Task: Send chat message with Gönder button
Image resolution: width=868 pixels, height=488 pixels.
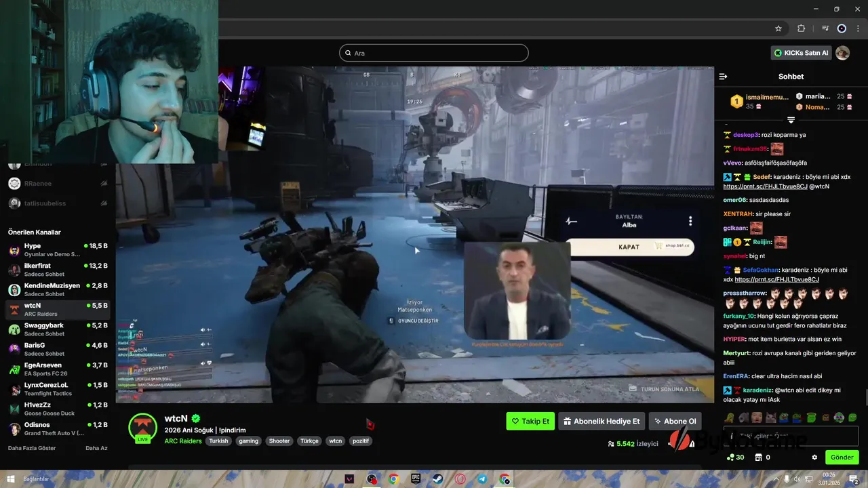Action: point(842,457)
